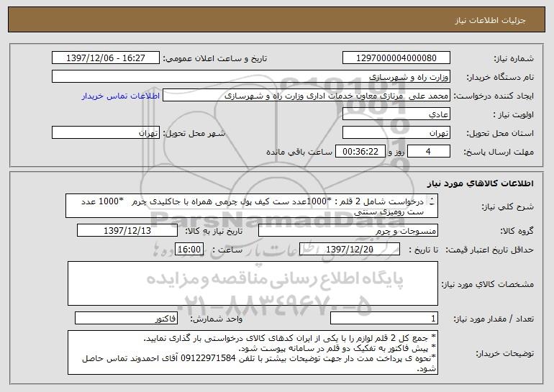Click the delivery province field تهران
The width and height of the screenshot is (554, 392).
pos(396,133)
